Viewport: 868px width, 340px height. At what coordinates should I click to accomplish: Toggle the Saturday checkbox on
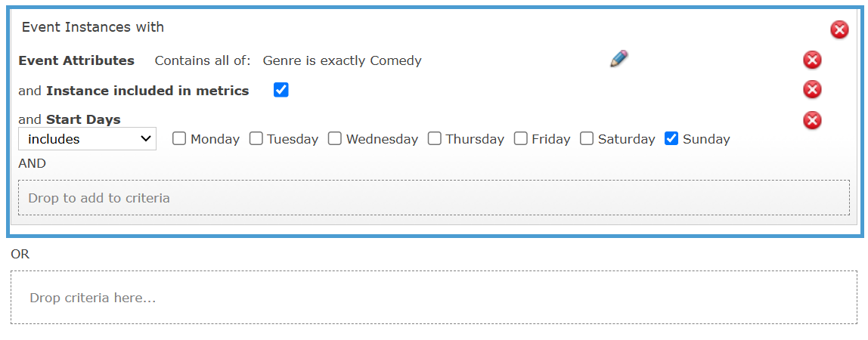[587, 138]
